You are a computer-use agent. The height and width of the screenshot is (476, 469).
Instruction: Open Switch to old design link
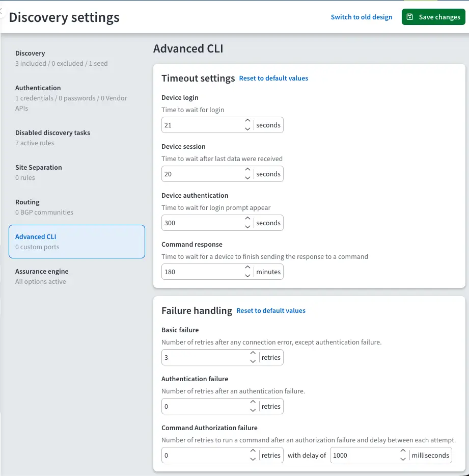[x=361, y=17]
